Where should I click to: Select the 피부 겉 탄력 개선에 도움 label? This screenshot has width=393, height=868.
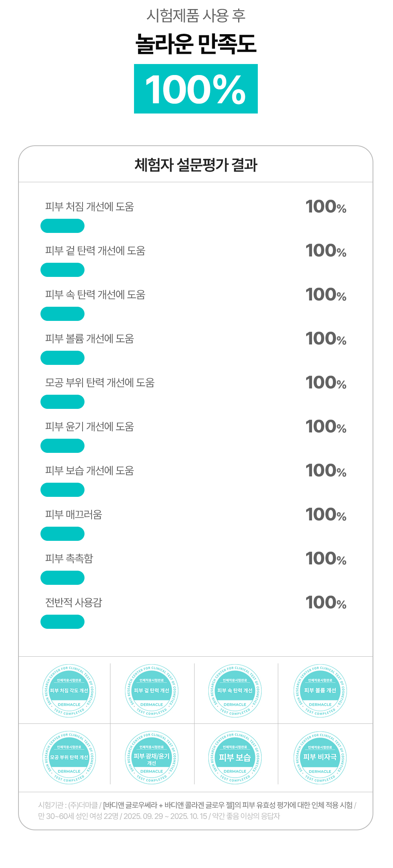(95, 251)
